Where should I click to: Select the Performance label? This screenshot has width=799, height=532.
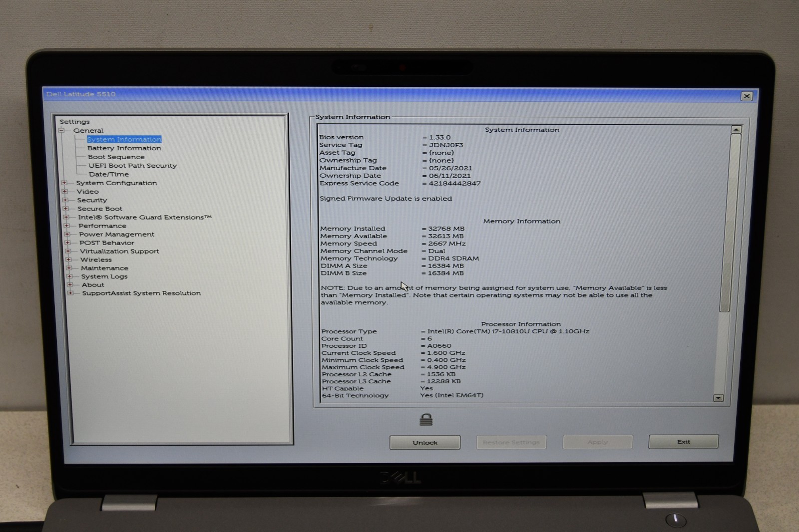pos(102,226)
